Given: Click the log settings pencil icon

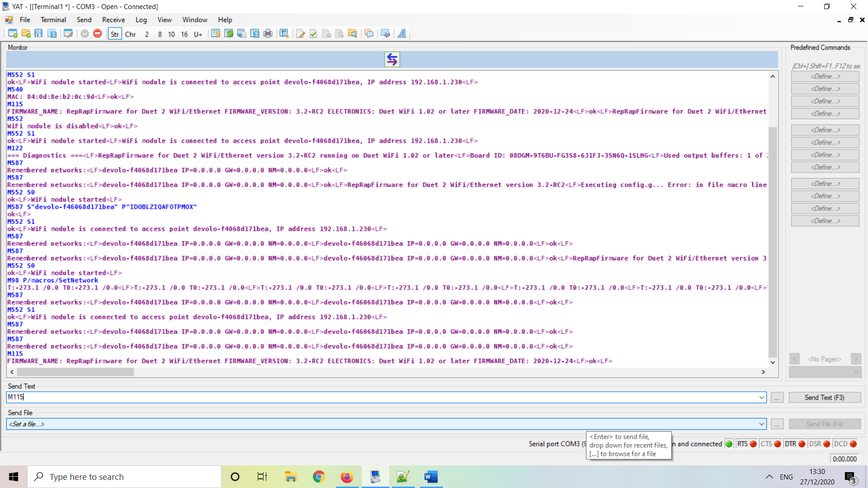Looking at the screenshot, I should (x=300, y=34).
